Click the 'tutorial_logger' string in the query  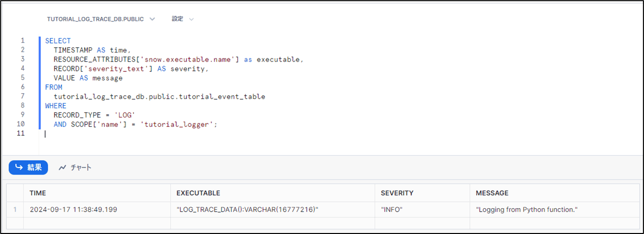click(x=178, y=124)
